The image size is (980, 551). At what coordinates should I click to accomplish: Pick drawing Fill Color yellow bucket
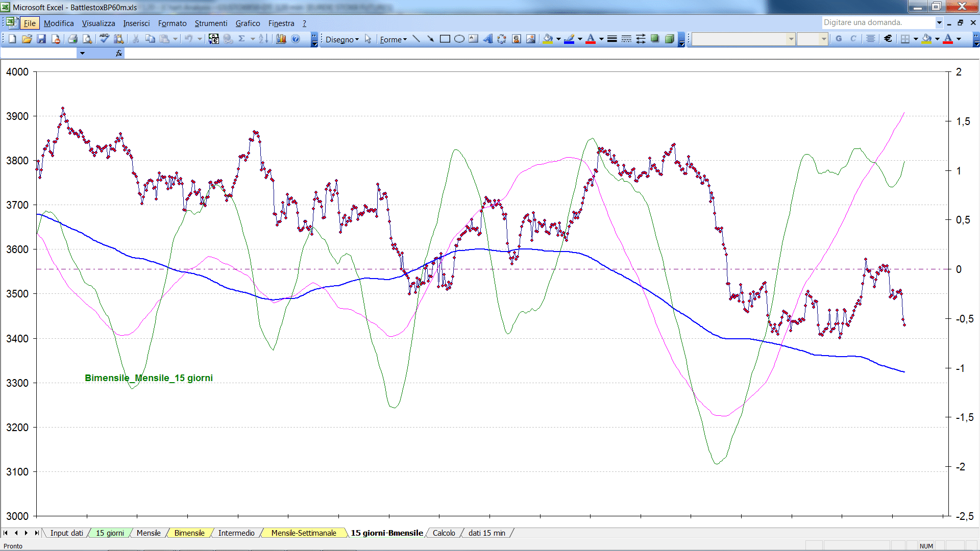coord(548,39)
